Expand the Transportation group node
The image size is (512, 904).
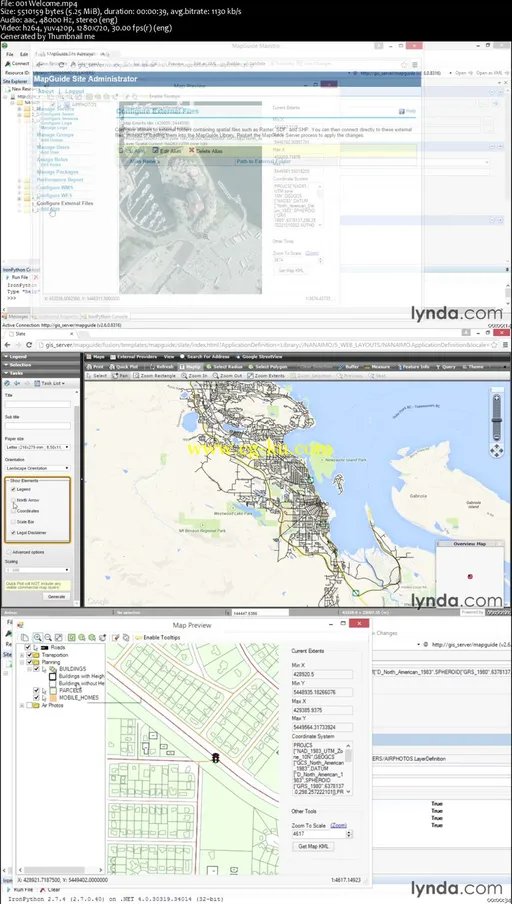pos(22,655)
